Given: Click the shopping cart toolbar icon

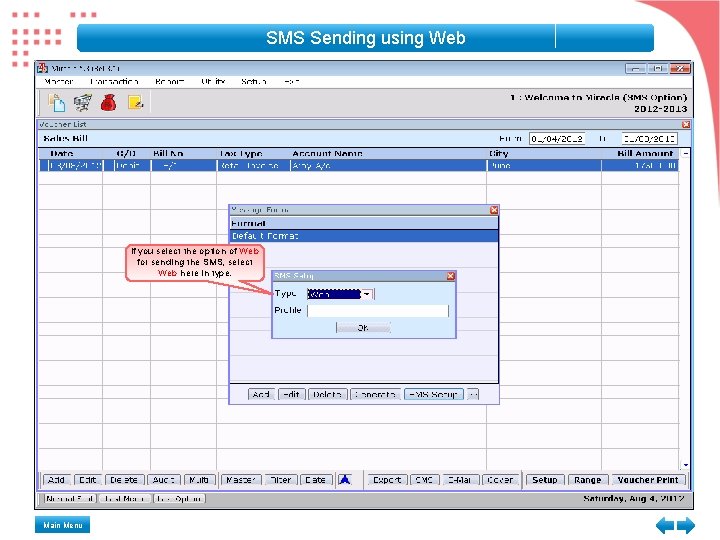Looking at the screenshot, I should click(83, 102).
